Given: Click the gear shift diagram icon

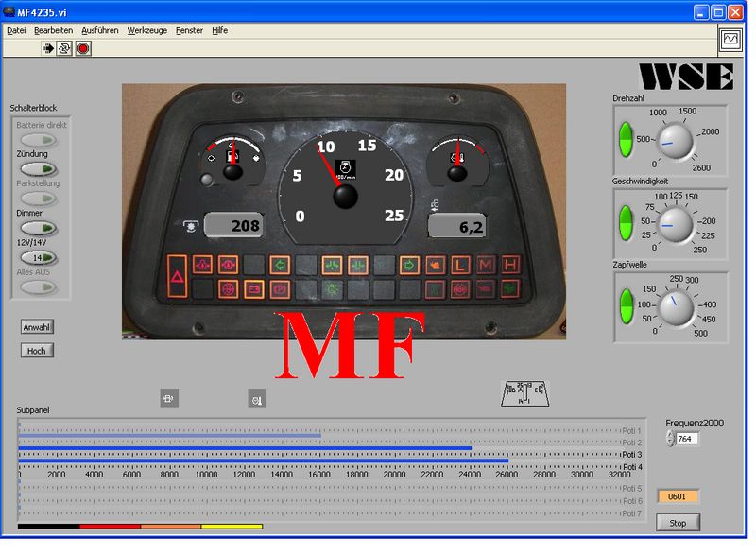Looking at the screenshot, I should (526, 393).
